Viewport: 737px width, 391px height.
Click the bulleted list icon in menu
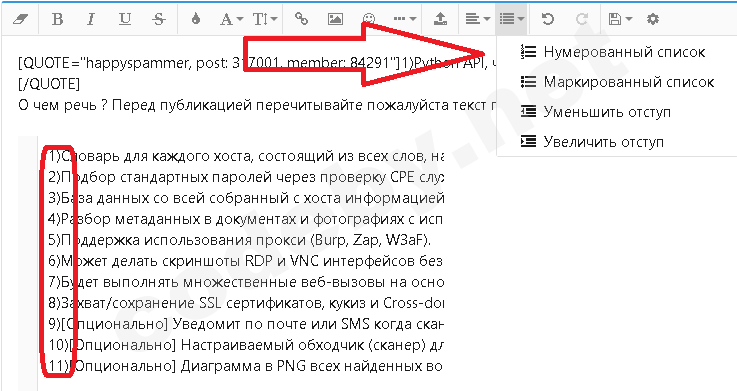(528, 82)
